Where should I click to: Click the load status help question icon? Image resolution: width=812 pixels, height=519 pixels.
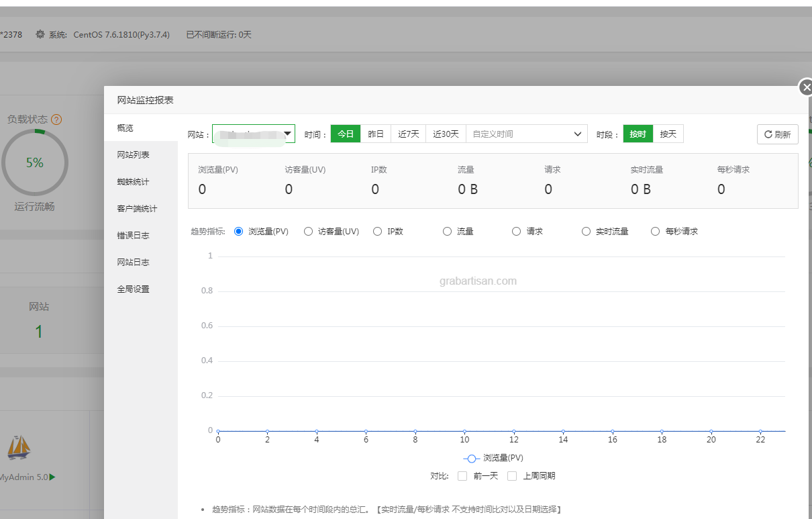56,120
